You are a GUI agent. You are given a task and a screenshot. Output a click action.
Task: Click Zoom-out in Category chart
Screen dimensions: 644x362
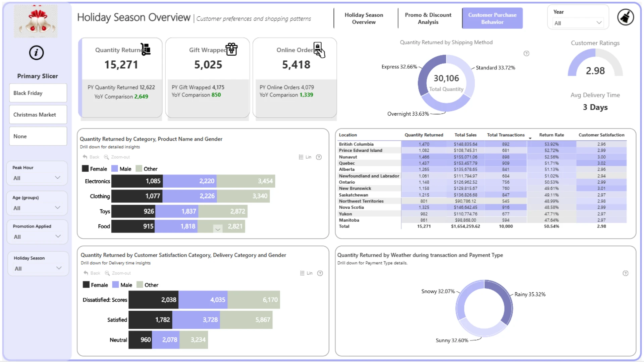coord(117,157)
